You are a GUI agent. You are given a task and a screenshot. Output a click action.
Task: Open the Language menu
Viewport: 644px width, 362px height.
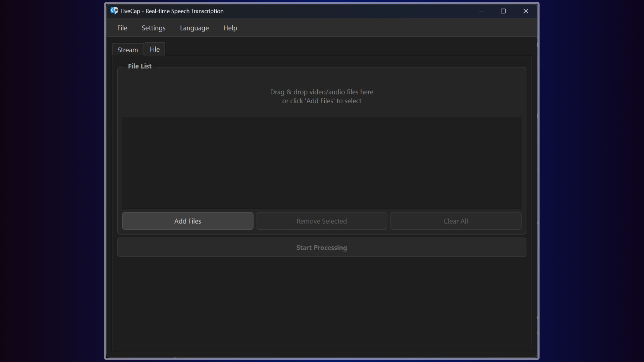(194, 28)
